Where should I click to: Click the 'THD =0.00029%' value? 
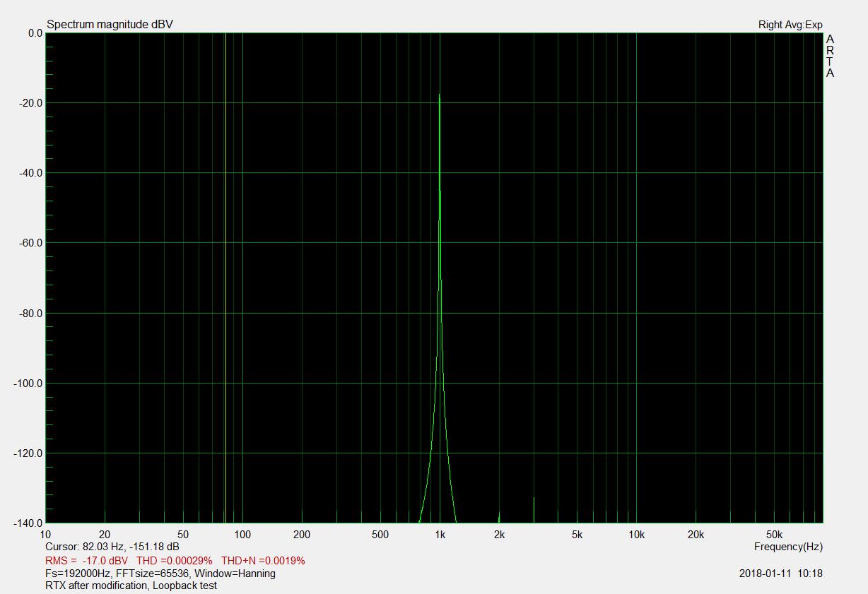tap(175, 560)
